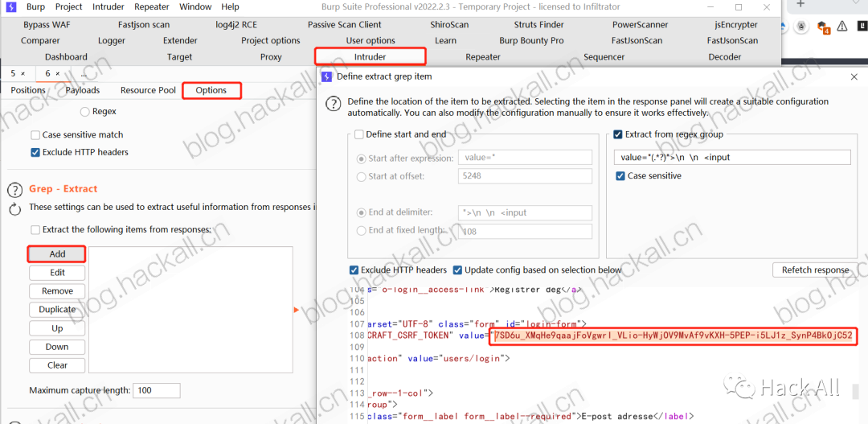Click the regex group expression input field
868x424 pixels.
coord(732,158)
